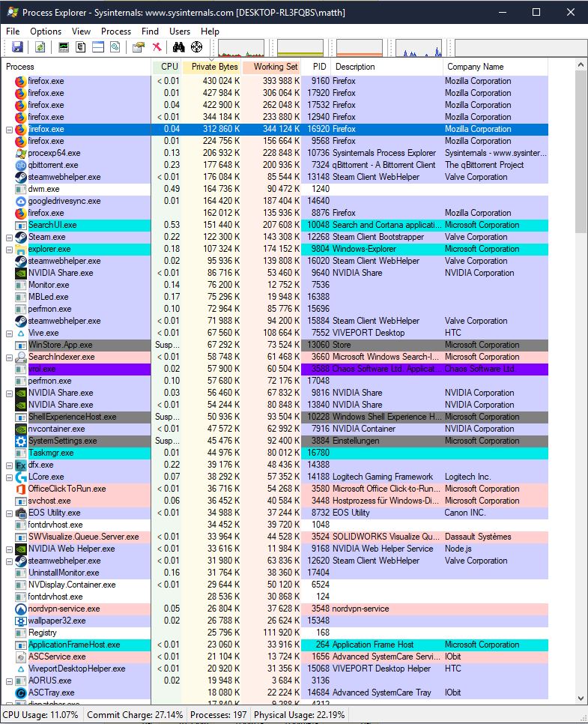Toggle the Show Lower Pane icon
The height and width of the screenshot is (724, 588).
pyautogui.click(x=98, y=47)
